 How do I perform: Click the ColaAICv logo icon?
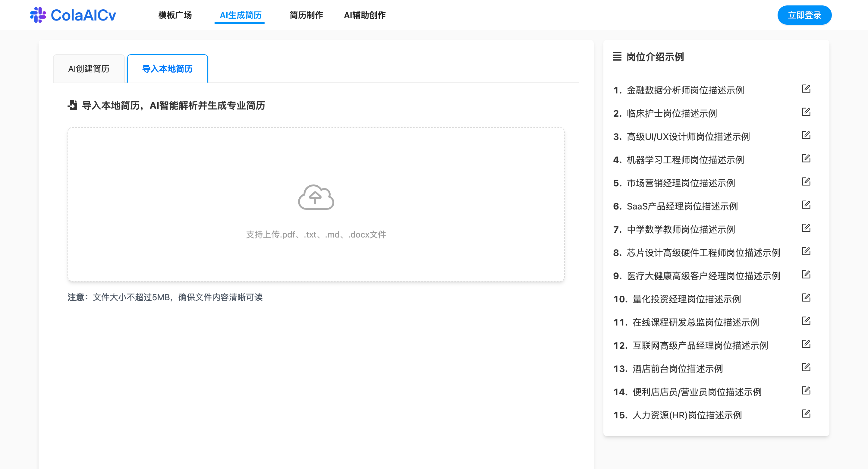[x=38, y=14]
